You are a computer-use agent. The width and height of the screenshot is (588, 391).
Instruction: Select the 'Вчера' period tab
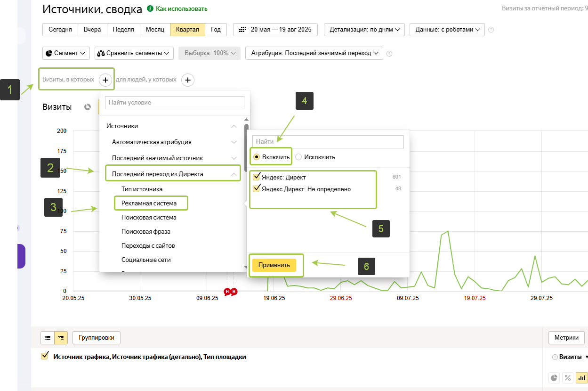(x=92, y=29)
